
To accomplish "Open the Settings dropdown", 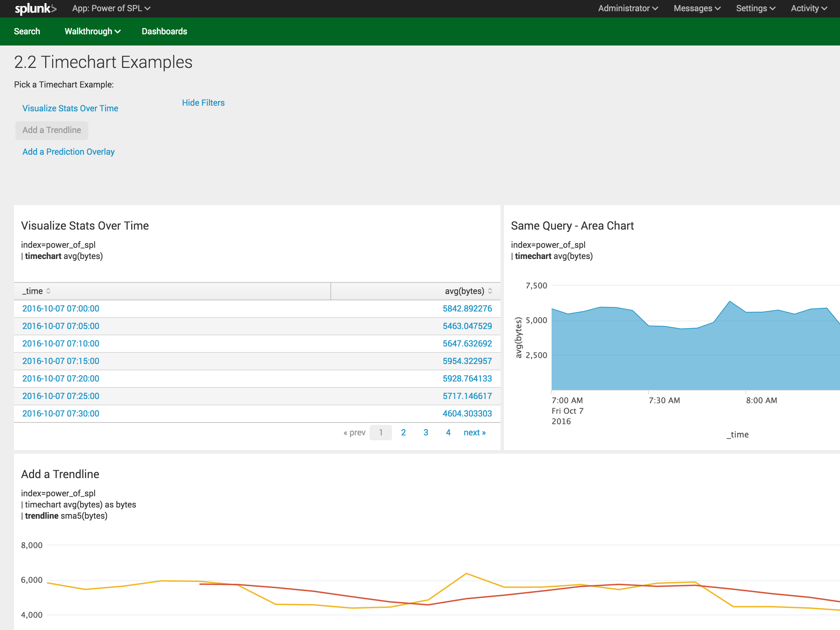I will (x=755, y=8).
